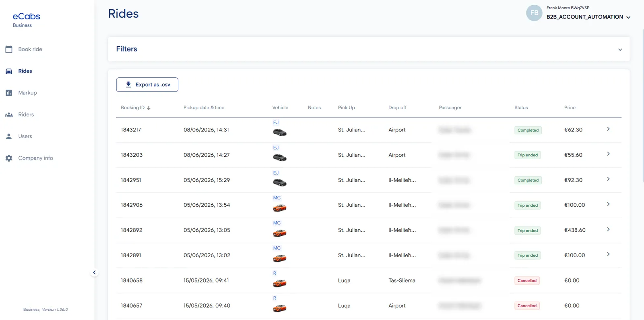Click the EJ vehicle label for booking 1843217

(276, 123)
